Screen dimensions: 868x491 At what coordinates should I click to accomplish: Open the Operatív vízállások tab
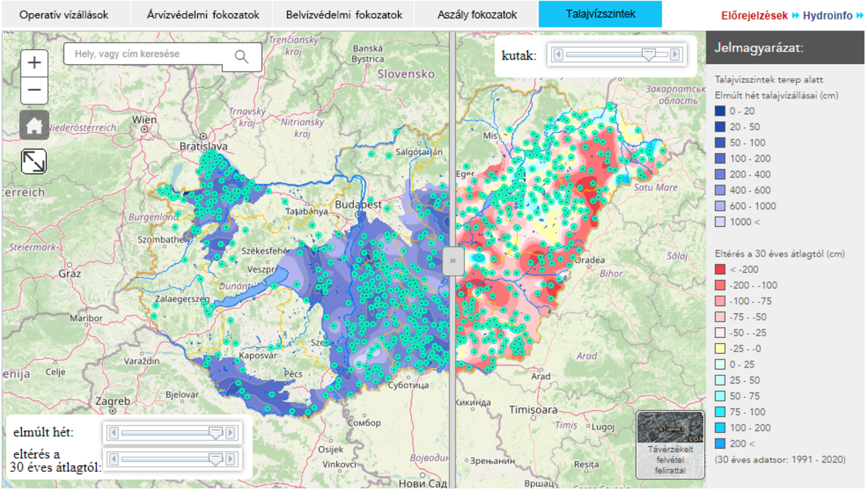point(64,15)
